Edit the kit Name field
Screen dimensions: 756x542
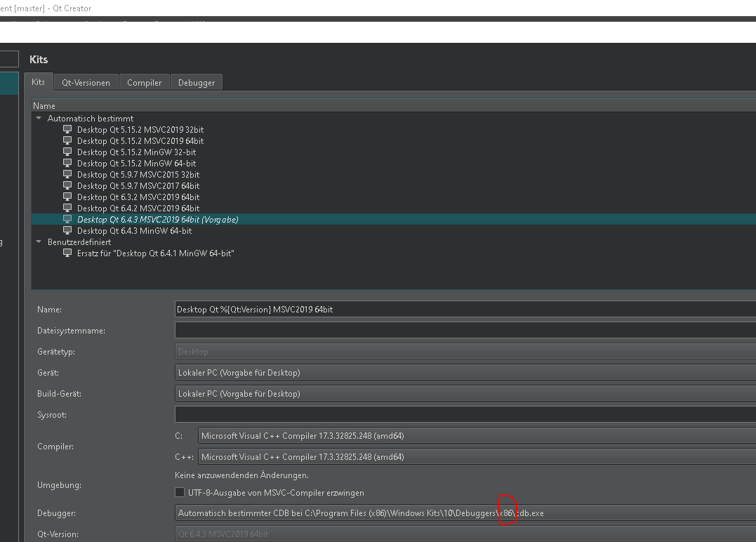tap(465, 309)
